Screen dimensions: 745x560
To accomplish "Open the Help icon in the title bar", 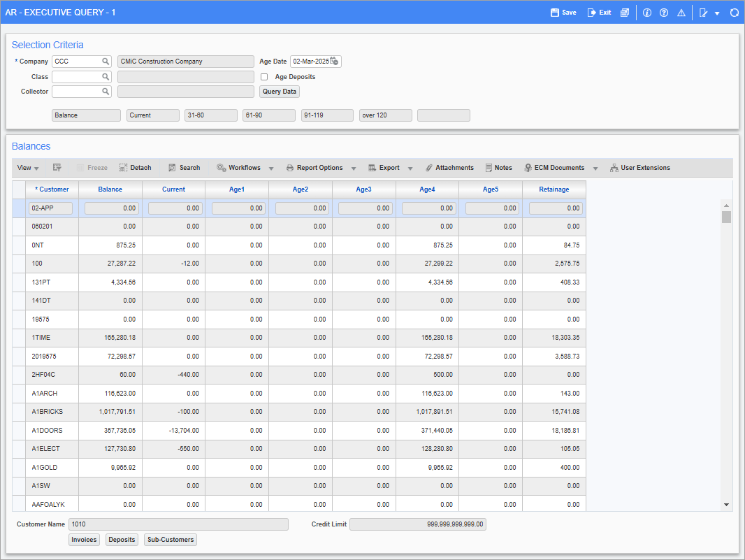I will (x=663, y=12).
